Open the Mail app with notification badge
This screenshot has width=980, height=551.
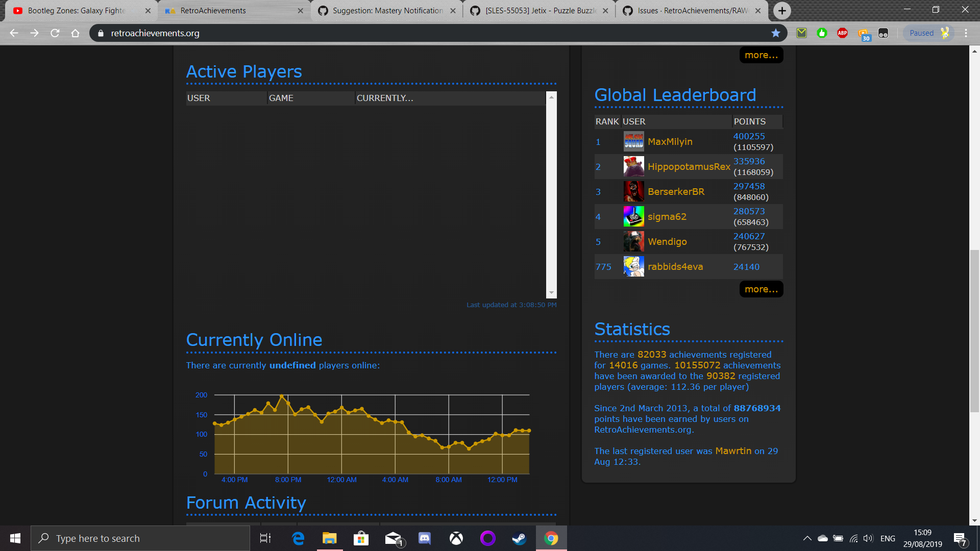tap(393, 538)
